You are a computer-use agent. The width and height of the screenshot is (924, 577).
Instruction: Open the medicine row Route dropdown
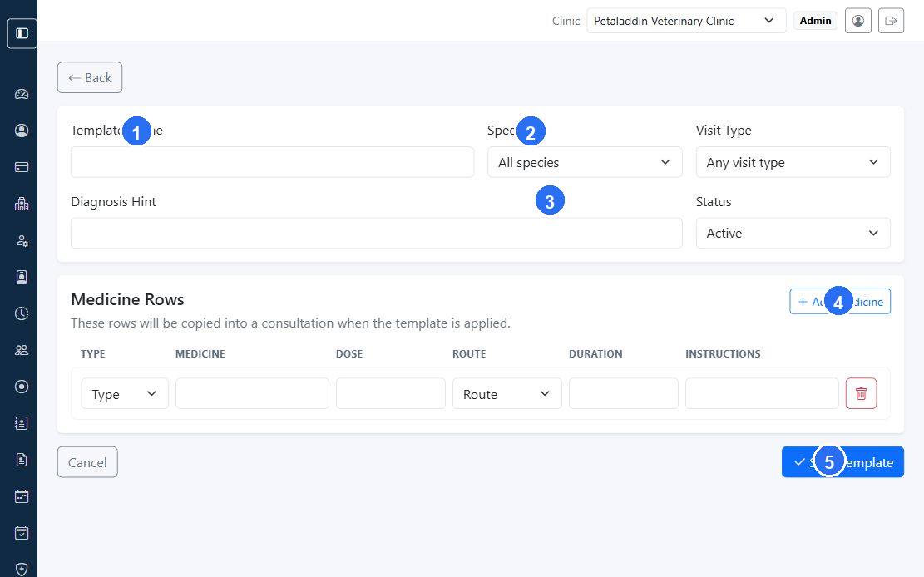point(506,394)
